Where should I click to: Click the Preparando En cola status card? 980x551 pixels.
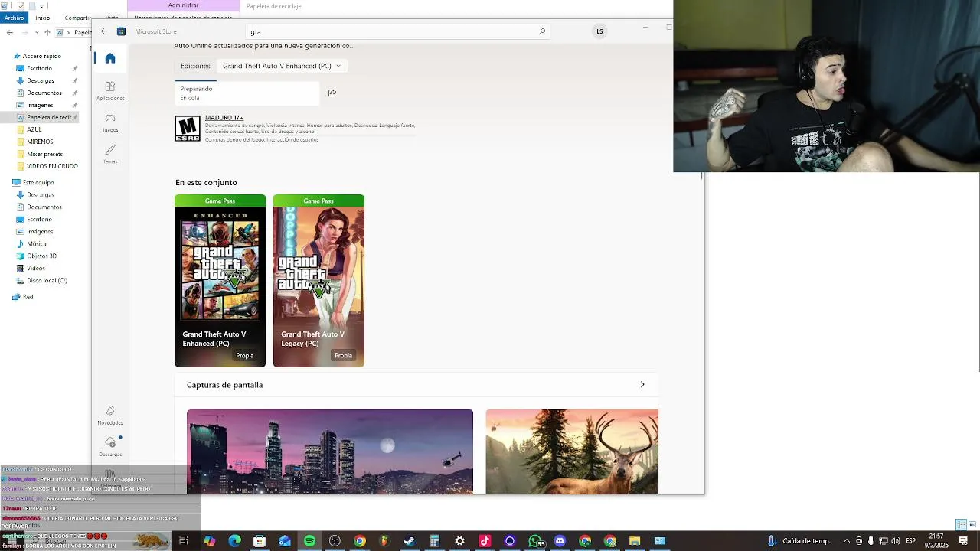[247, 93]
